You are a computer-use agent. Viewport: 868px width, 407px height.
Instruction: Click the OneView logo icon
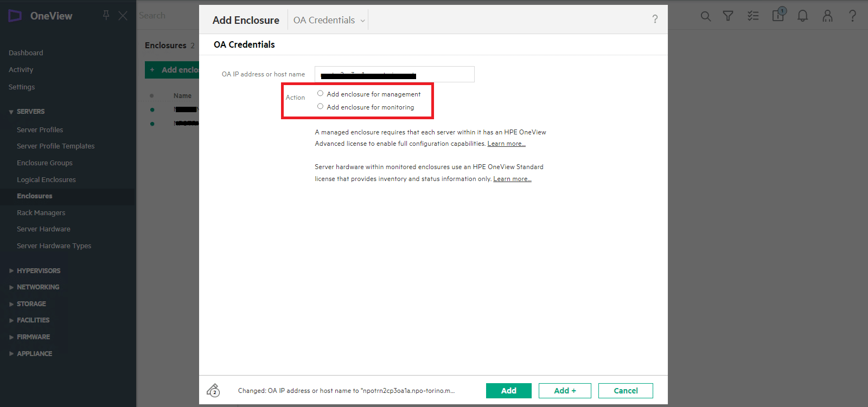[15, 16]
